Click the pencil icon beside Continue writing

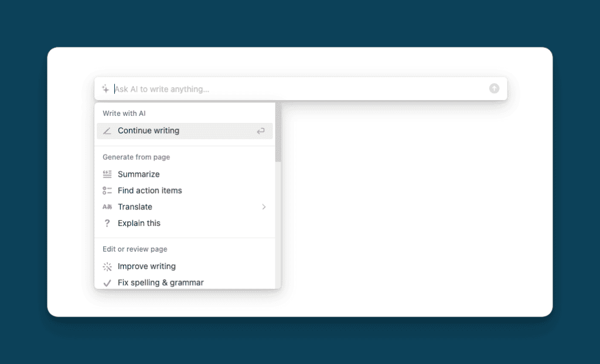(107, 131)
